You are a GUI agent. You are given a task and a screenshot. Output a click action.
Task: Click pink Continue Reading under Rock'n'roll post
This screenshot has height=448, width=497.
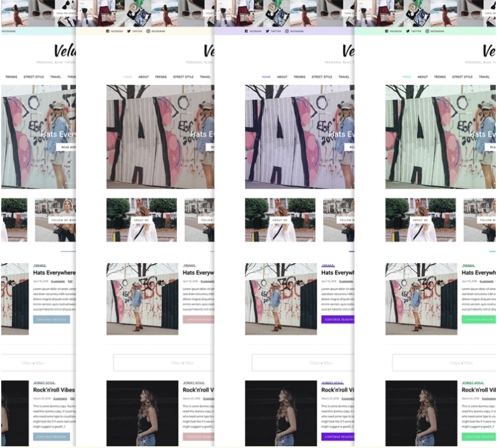pos(199,437)
